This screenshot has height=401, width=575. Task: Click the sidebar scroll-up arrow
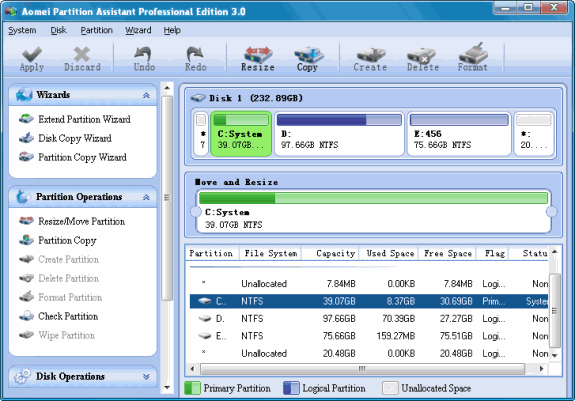(x=167, y=88)
